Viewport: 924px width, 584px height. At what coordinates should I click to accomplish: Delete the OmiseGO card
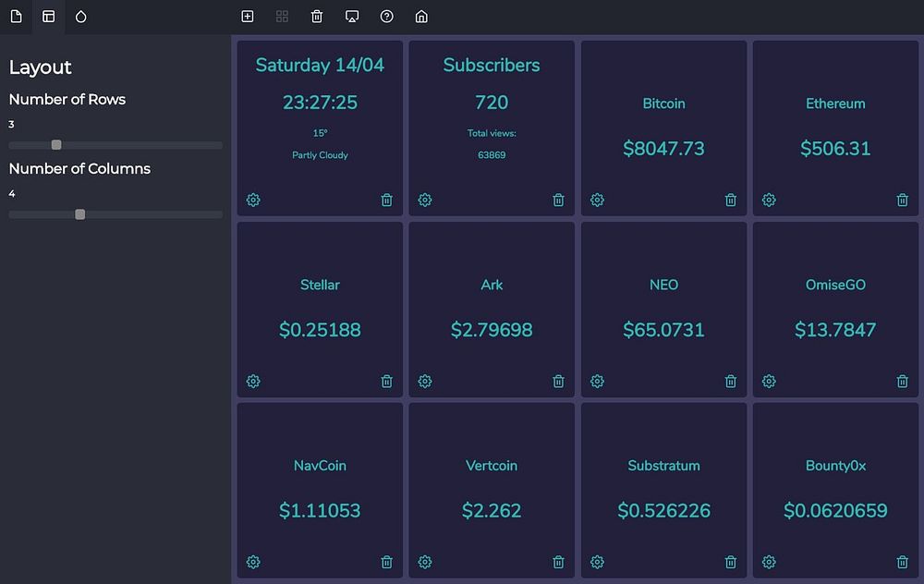[902, 382]
